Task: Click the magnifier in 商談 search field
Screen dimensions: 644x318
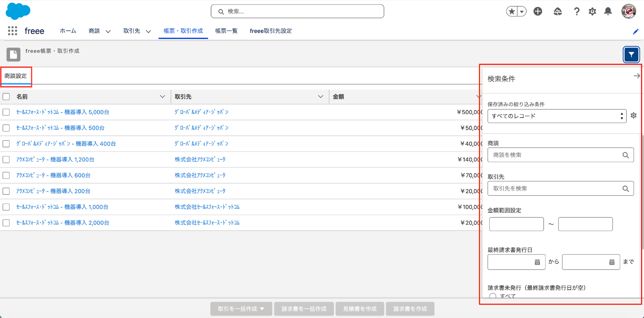Action: click(x=625, y=155)
